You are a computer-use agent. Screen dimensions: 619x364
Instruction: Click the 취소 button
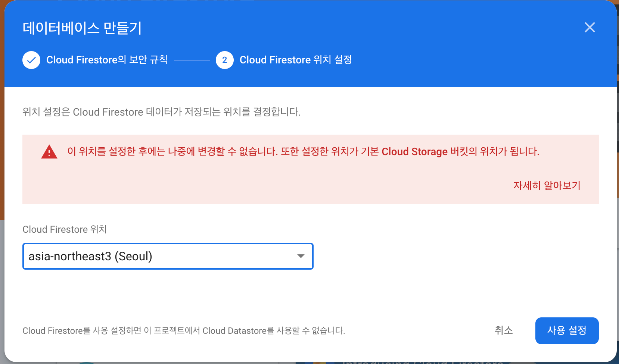tap(504, 330)
